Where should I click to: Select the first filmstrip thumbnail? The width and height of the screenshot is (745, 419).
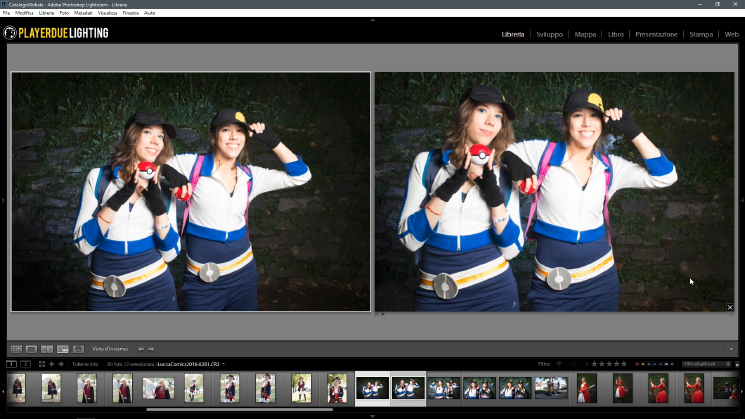click(16, 388)
